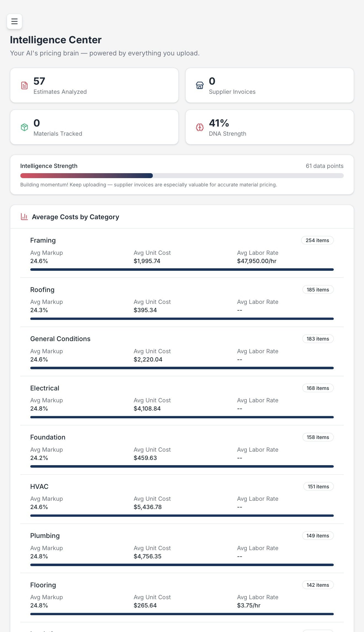Screen dimensions: 364x632
Task: Select the HVAC category heading
Action: [x=39, y=487]
